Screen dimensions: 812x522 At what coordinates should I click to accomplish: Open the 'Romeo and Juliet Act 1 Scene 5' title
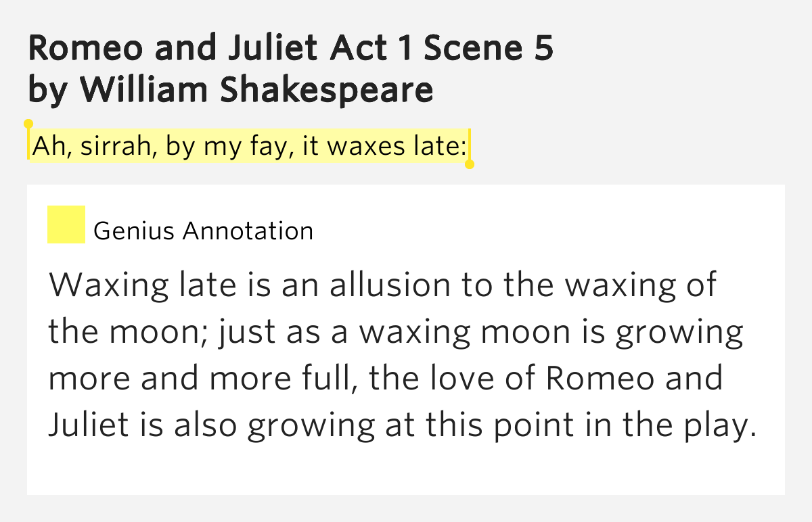point(291,47)
